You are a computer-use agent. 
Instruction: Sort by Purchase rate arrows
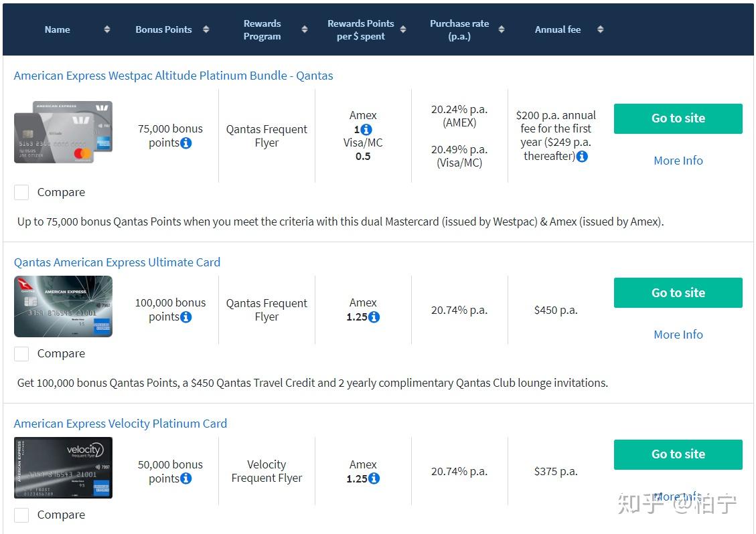tap(502, 29)
